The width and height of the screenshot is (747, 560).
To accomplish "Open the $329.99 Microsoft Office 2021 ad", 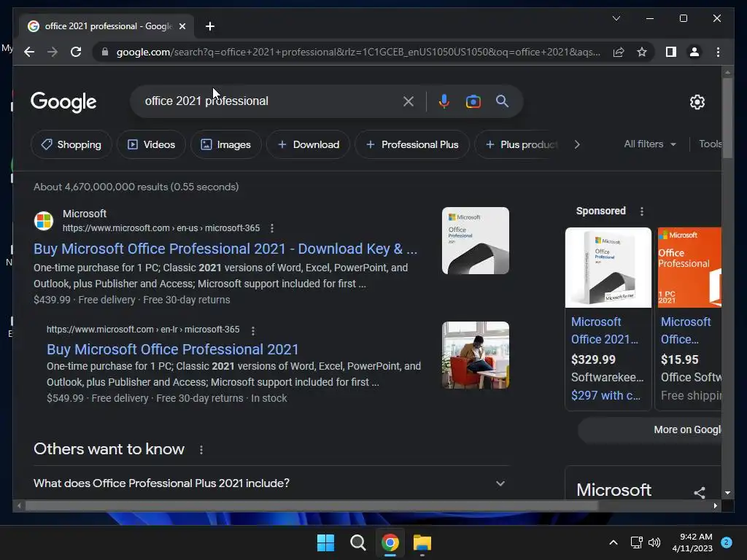I will [608, 330].
